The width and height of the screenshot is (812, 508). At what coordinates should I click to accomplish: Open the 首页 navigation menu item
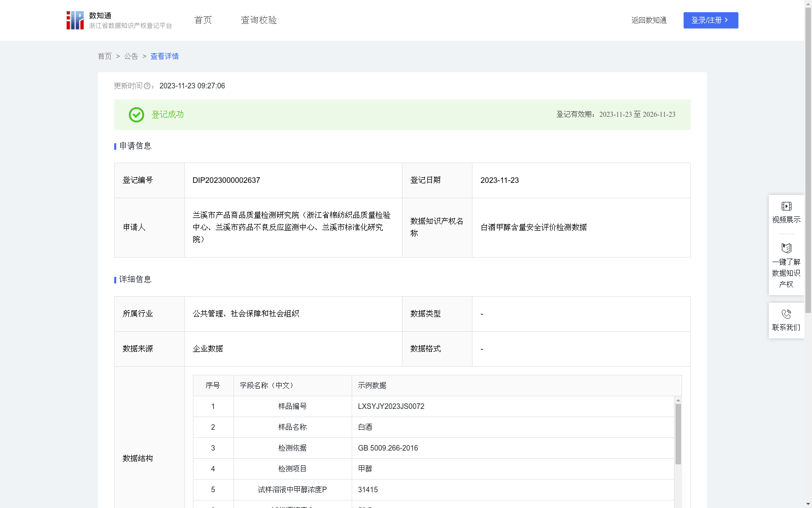(203, 20)
